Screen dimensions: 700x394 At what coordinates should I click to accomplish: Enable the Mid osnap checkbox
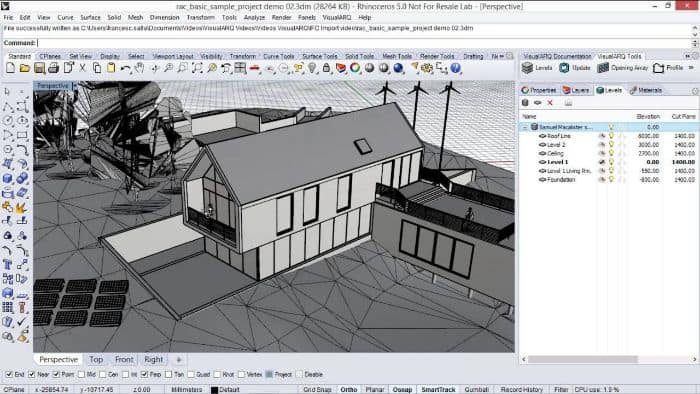pos(81,374)
